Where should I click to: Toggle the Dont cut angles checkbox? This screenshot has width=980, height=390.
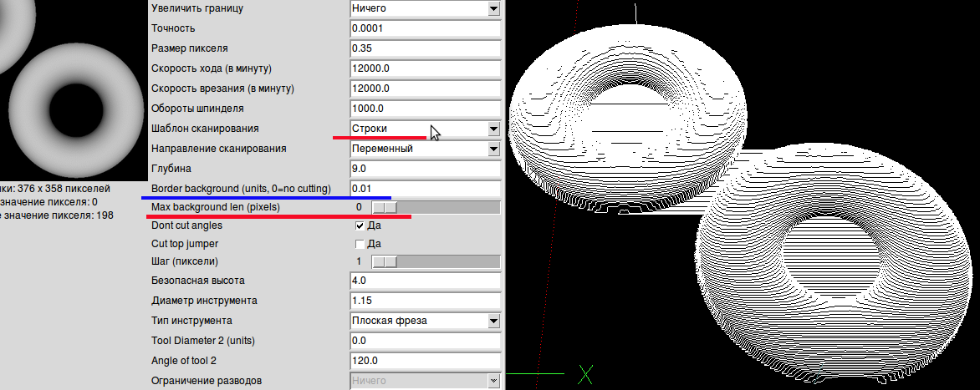360,225
